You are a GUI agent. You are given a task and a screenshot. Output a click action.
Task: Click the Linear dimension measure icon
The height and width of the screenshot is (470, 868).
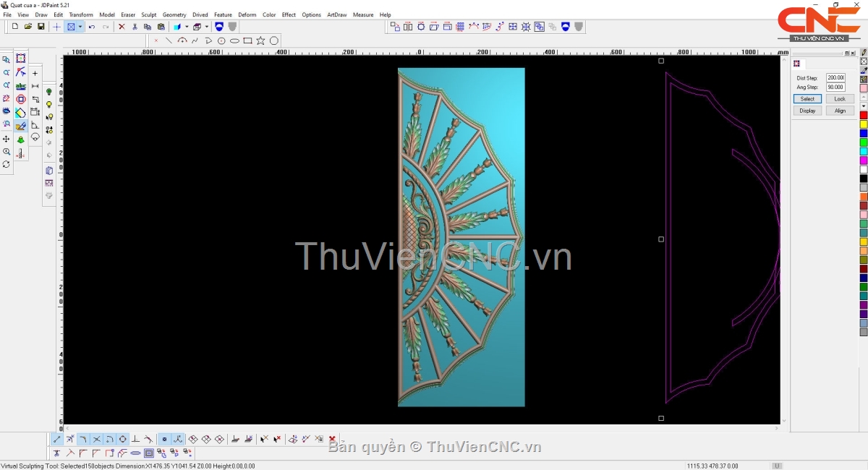point(35,86)
